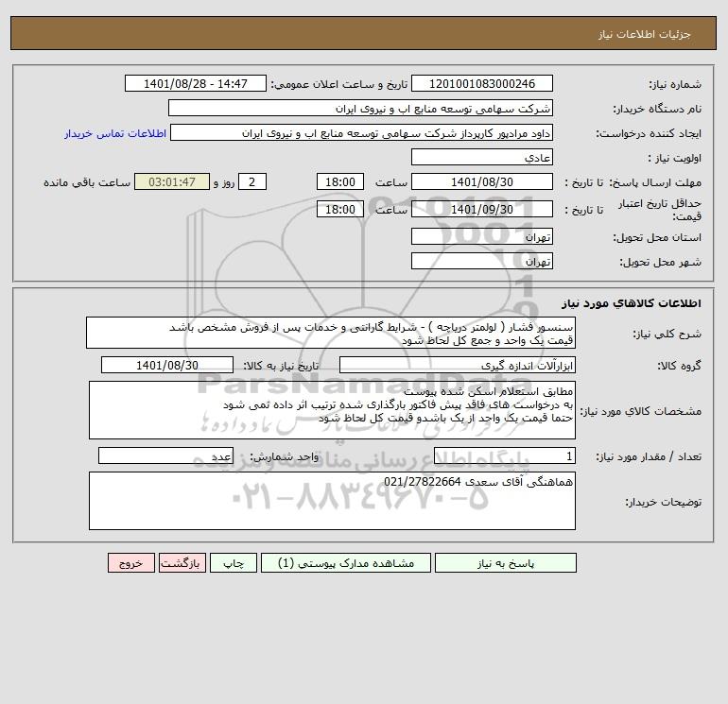Click remaining days field showing 2
Image resolution: width=728 pixels, height=704 pixels.
tap(252, 182)
